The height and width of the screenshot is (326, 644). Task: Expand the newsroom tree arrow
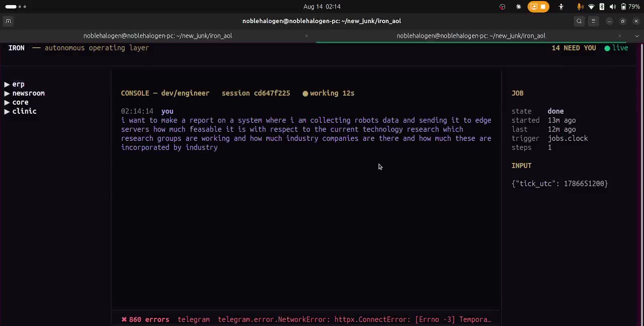point(7,94)
